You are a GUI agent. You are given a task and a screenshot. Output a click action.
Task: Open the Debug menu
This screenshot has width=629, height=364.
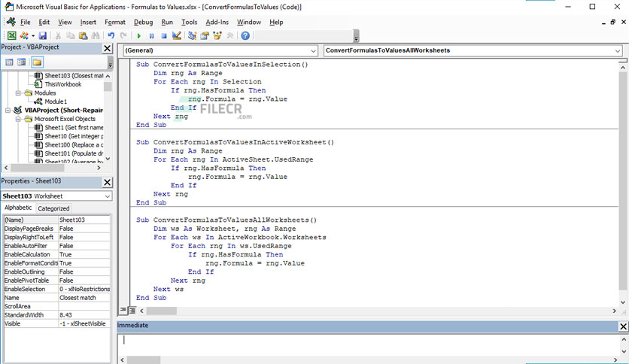143,22
